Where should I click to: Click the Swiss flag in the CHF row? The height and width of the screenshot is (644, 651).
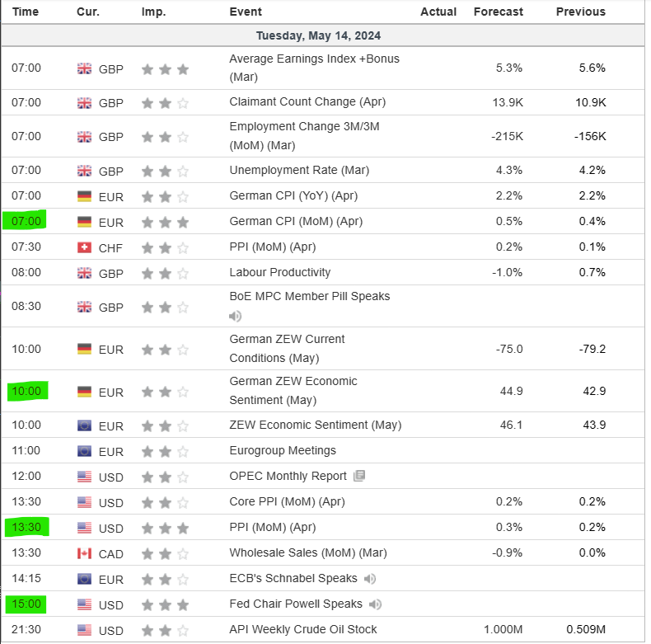pos(84,247)
